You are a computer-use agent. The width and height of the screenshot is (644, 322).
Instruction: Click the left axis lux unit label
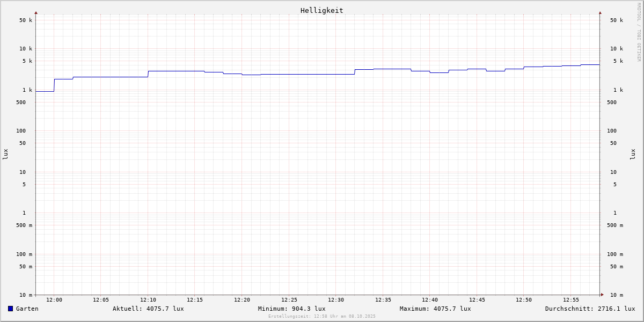(x=5, y=154)
